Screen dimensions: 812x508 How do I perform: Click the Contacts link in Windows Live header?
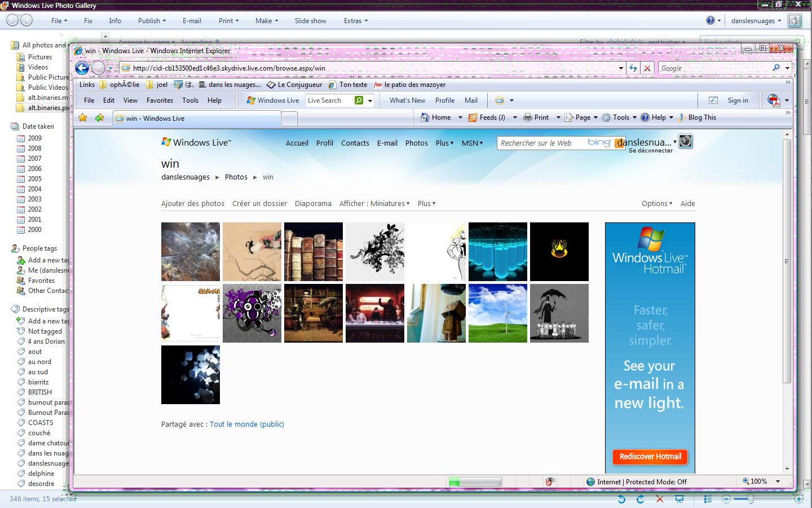coord(355,143)
